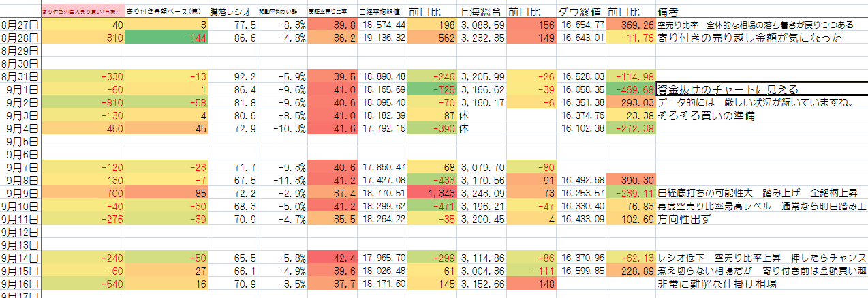Click the note 非常に難解な仕掛け相場
868x298 pixels.
click(x=717, y=284)
